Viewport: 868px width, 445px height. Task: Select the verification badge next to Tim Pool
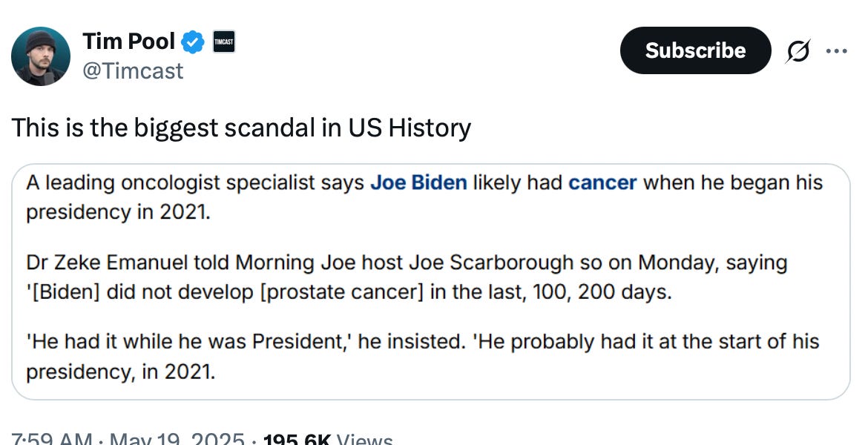click(192, 42)
